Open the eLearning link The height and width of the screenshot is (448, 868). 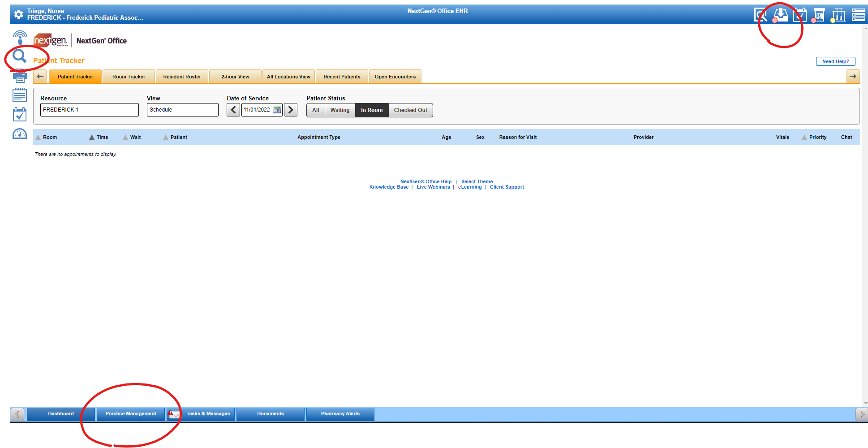click(x=470, y=187)
